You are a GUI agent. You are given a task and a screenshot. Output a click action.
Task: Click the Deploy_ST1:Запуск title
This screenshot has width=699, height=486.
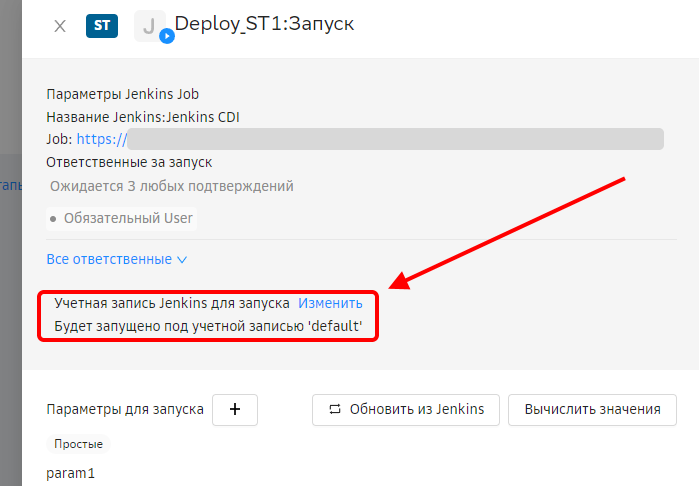pos(264,23)
